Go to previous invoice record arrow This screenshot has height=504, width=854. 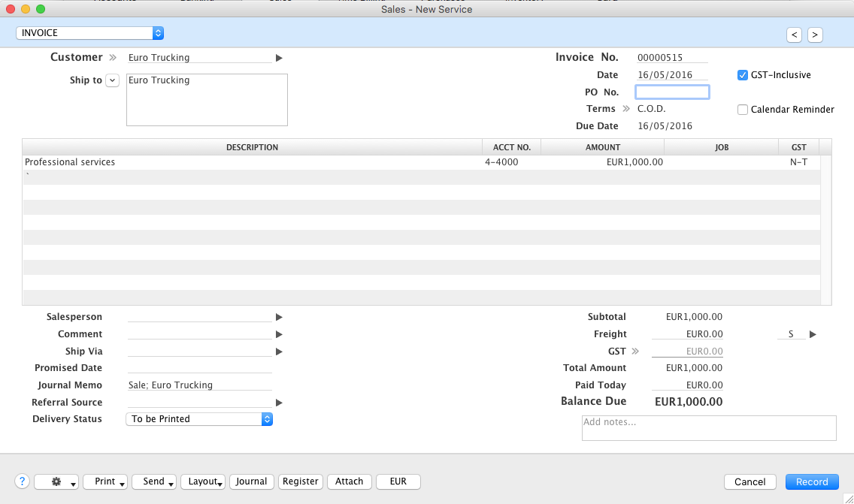coord(794,35)
